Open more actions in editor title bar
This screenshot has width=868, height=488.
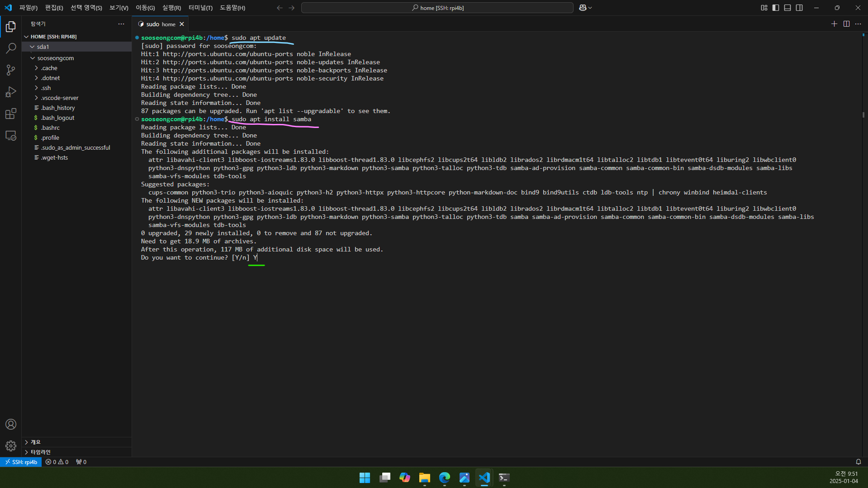pyautogui.click(x=858, y=24)
